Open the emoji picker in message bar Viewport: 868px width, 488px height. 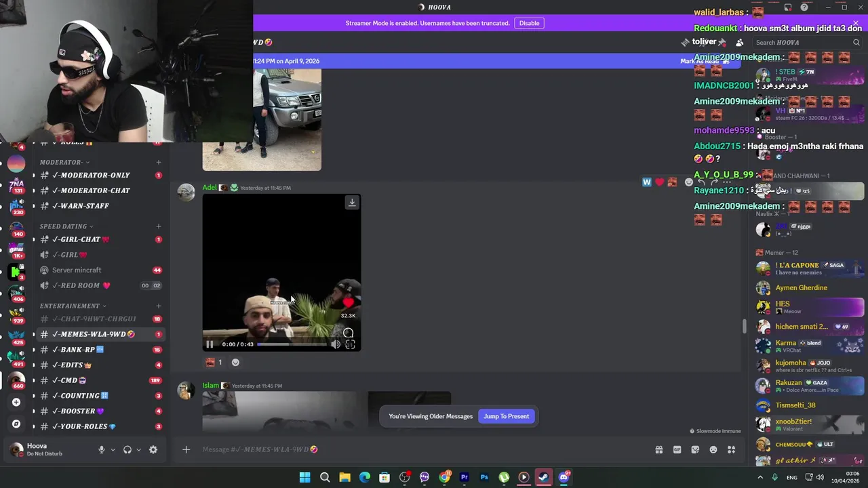click(x=713, y=449)
